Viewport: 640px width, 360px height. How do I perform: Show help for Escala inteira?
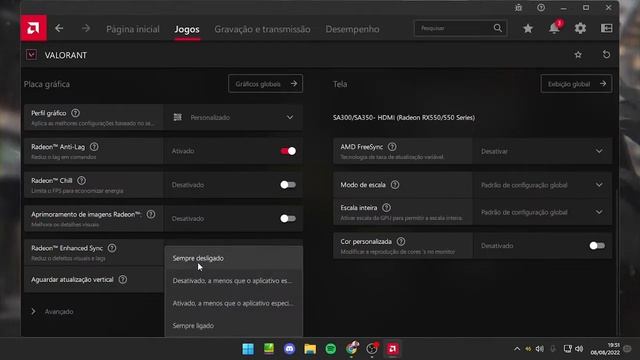pyautogui.click(x=387, y=208)
